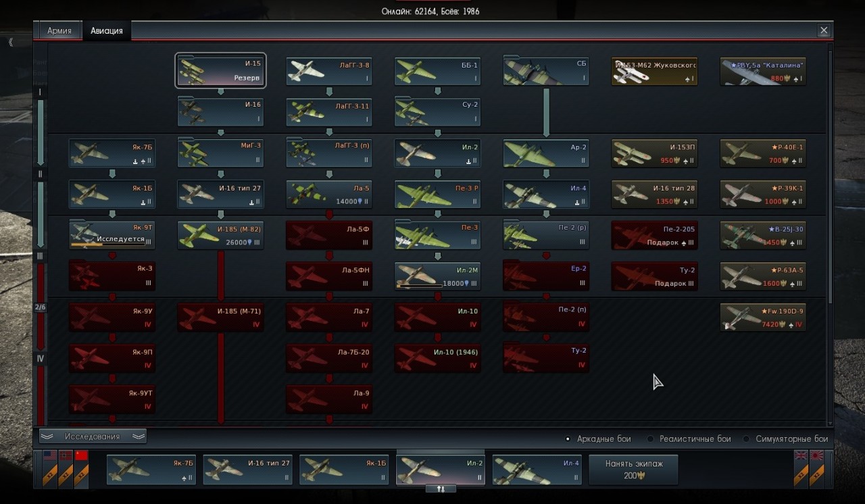Select the B-25J-30 premium bomber
This screenshot has height=504, width=865.
[x=763, y=235]
